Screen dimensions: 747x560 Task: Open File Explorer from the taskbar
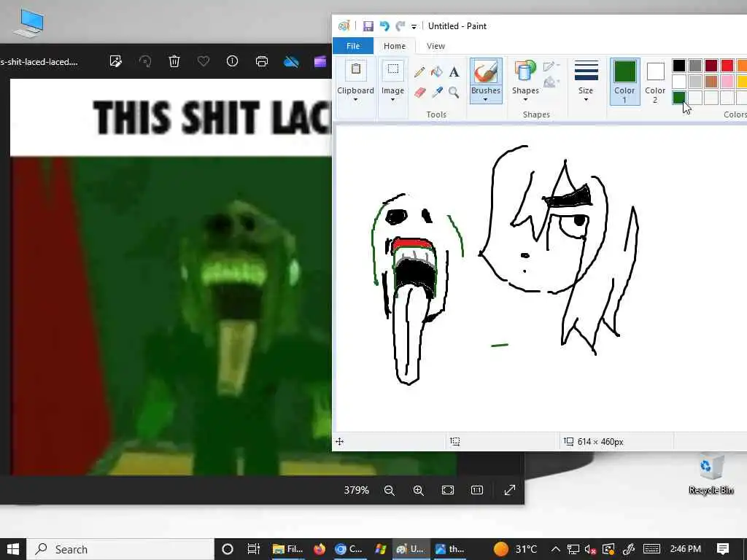tap(287, 549)
